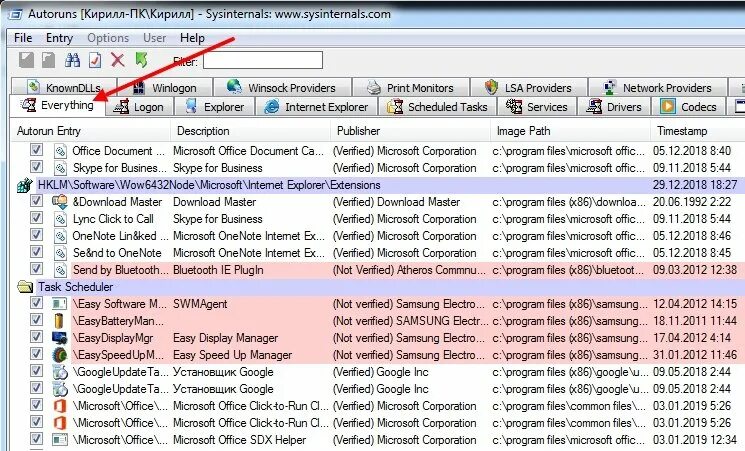This screenshot has height=451, width=745.
Task: Select the Task Scheduler group row
Action: 390,287
